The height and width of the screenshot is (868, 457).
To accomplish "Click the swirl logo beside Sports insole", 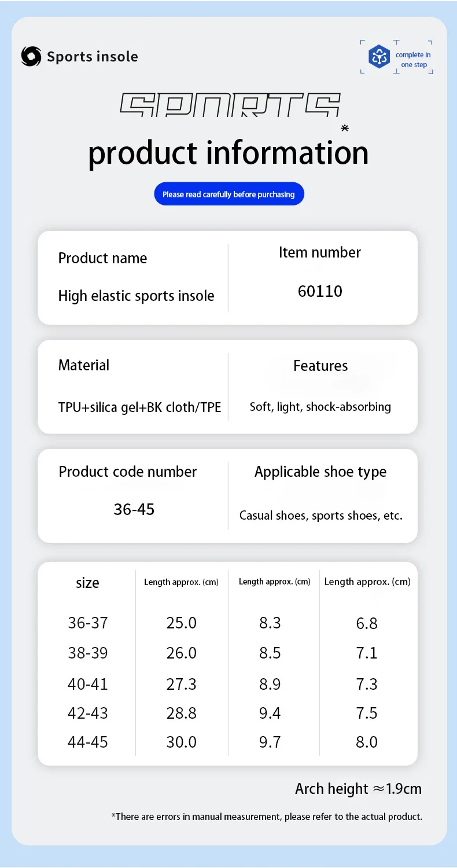I will (31, 56).
